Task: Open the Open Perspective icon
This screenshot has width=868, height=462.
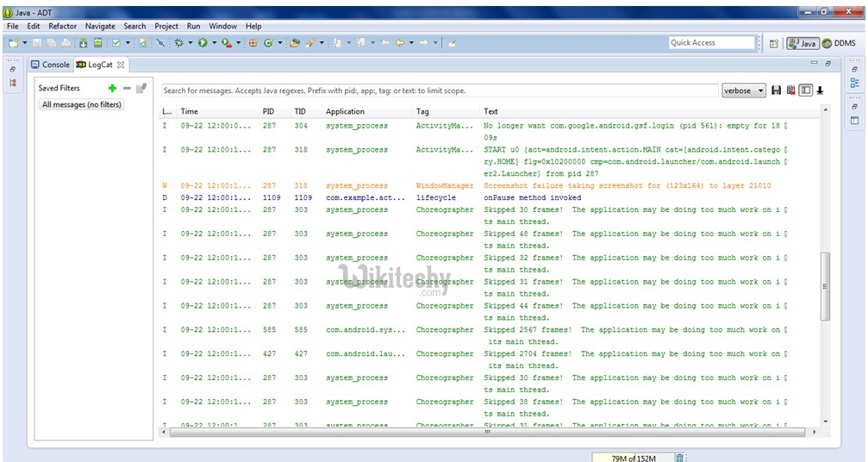Action: 773,43
